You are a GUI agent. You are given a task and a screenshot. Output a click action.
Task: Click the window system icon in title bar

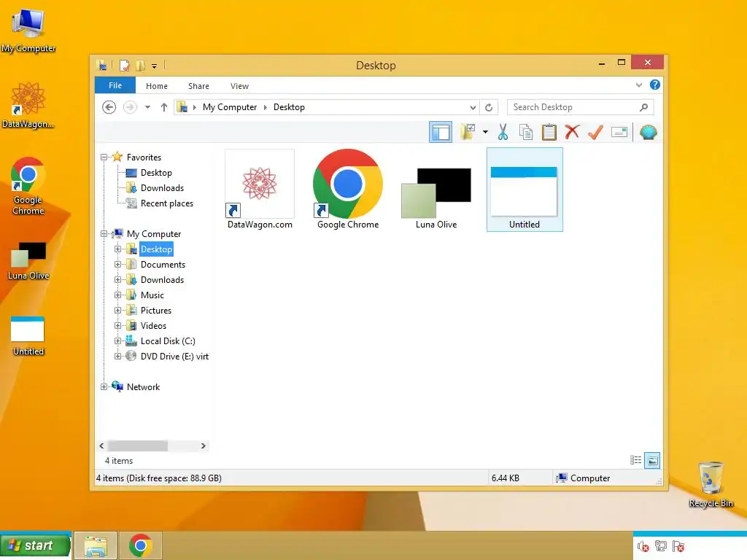click(x=101, y=65)
